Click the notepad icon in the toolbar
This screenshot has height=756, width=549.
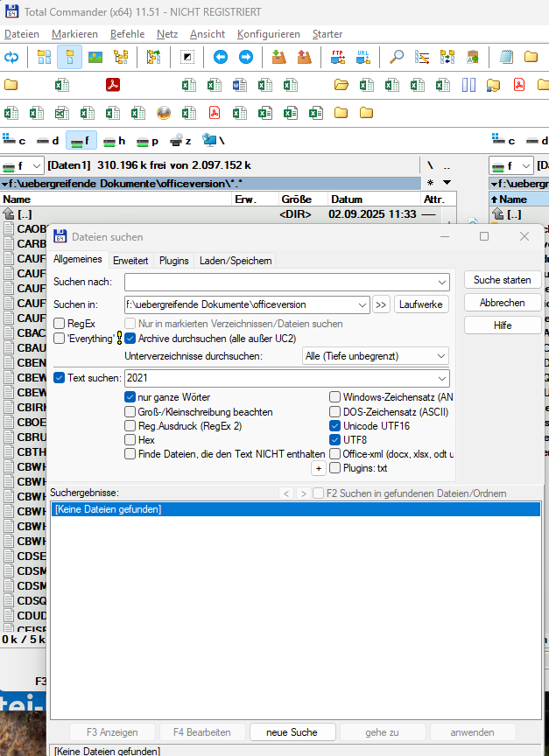(506, 58)
